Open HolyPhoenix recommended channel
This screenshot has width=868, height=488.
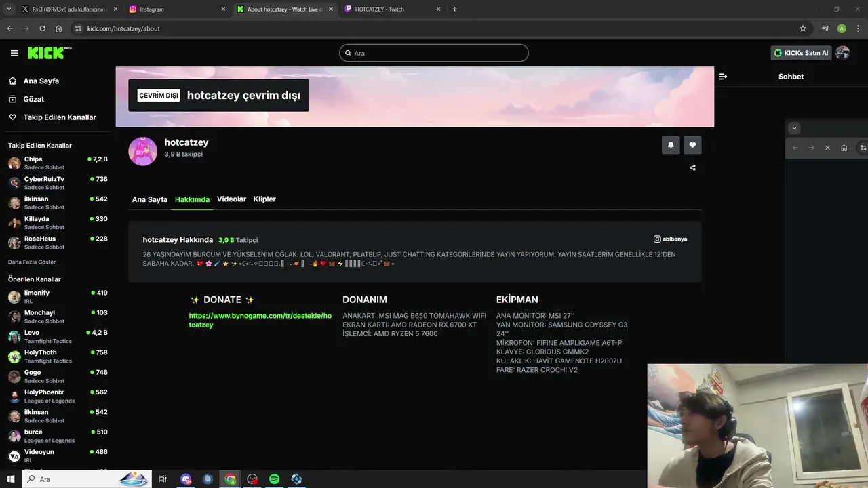[58, 396]
